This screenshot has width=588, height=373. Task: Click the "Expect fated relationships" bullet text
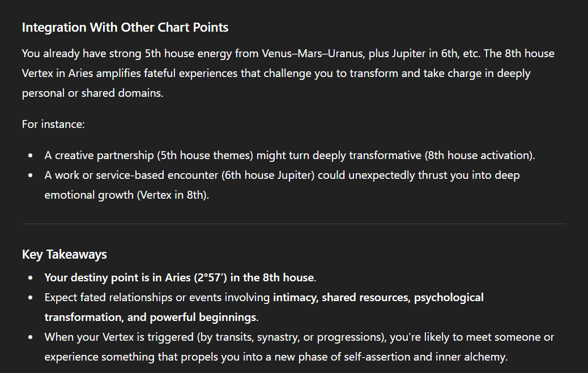(x=105, y=297)
